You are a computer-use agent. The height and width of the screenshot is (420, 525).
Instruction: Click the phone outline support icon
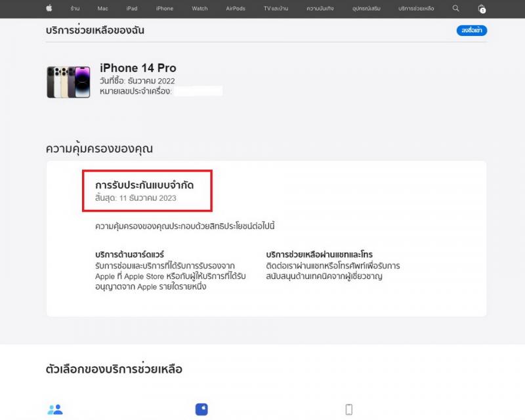[349, 409]
